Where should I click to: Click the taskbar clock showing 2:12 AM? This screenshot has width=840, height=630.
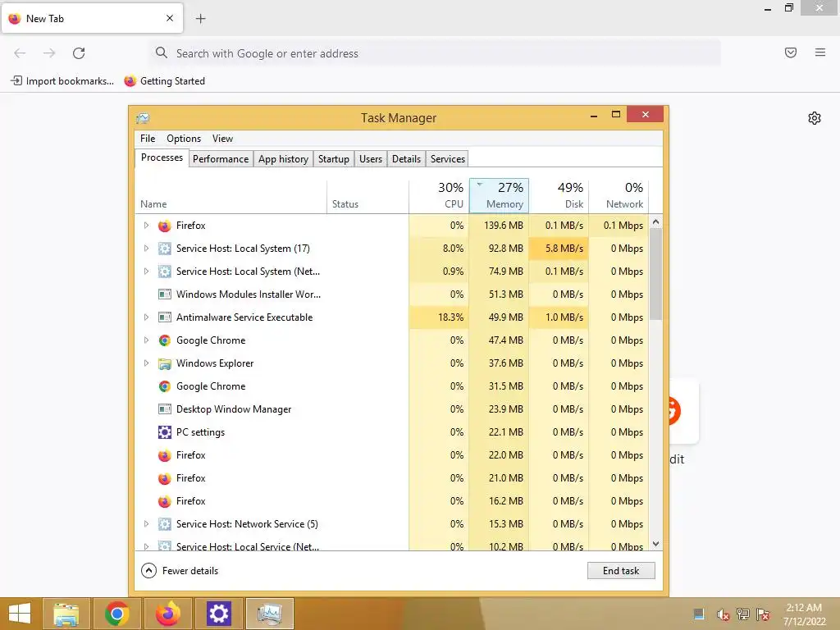(804, 614)
